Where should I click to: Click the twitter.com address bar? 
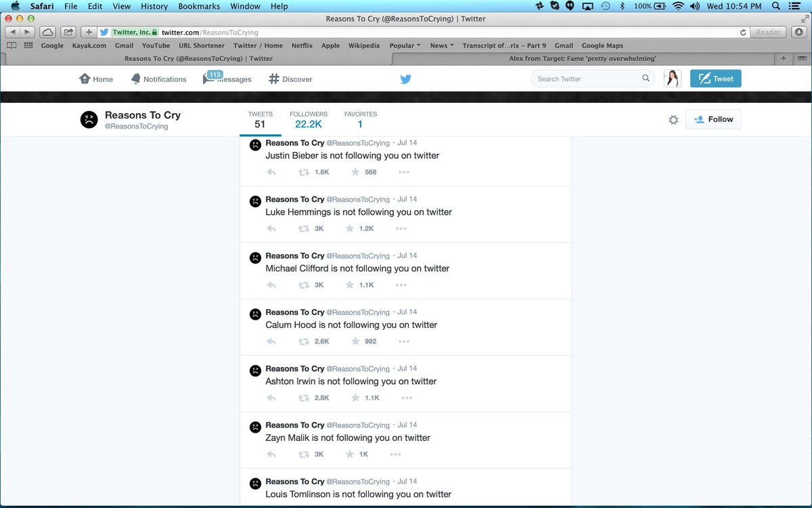[x=423, y=32]
